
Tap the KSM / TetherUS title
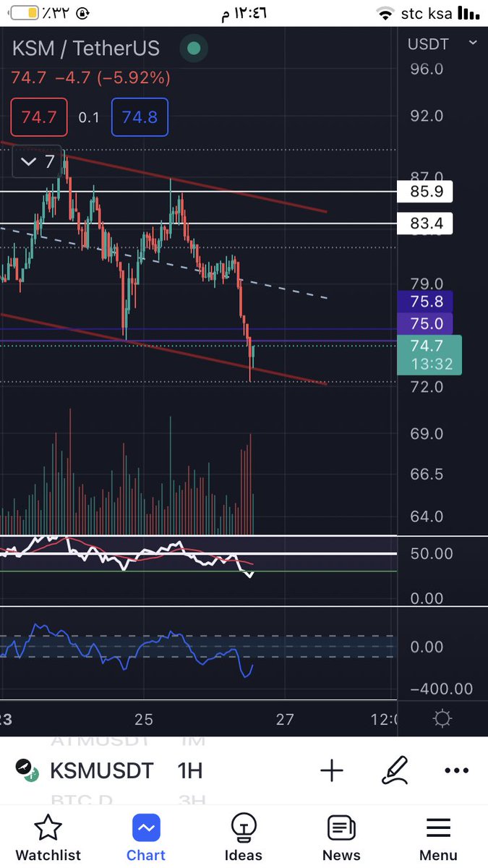click(x=85, y=49)
